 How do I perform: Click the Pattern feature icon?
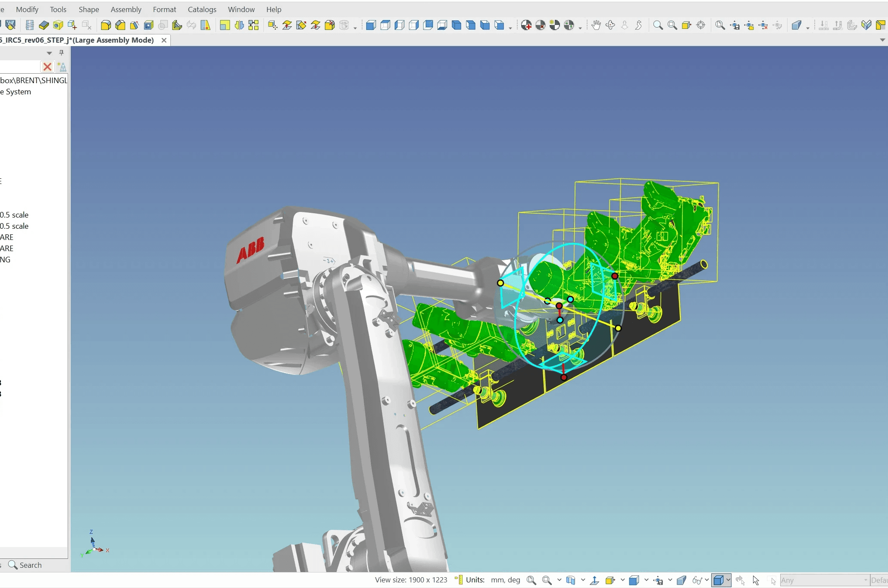[x=253, y=25]
